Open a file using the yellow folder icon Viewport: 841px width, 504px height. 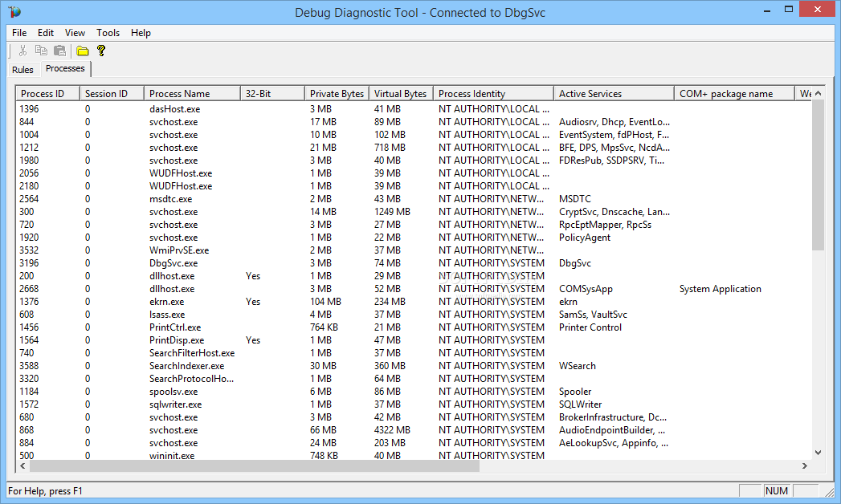point(83,51)
